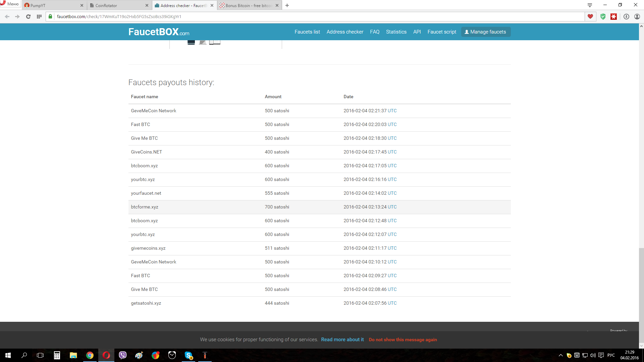Open the Faucets list page

coord(307,32)
